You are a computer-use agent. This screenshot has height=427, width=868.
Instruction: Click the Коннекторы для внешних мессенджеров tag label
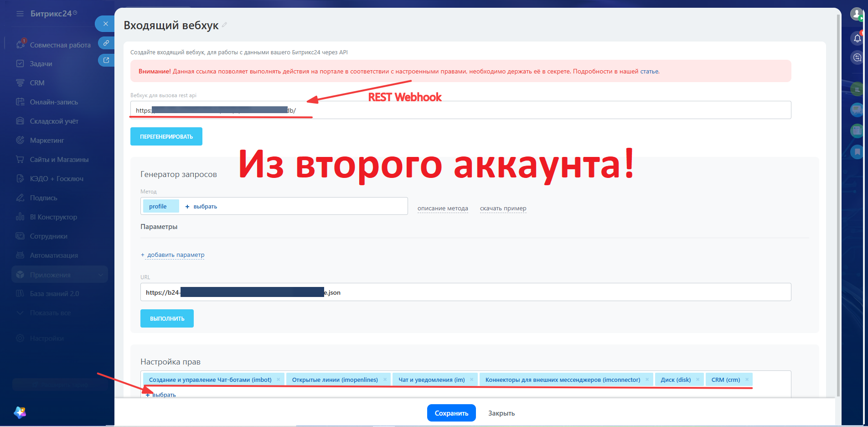pyautogui.click(x=563, y=380)
